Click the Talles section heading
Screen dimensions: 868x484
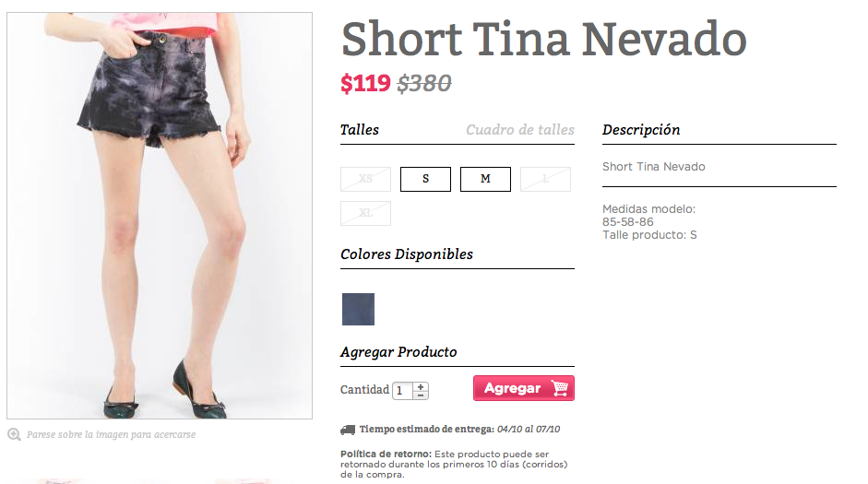coord(360,130)
